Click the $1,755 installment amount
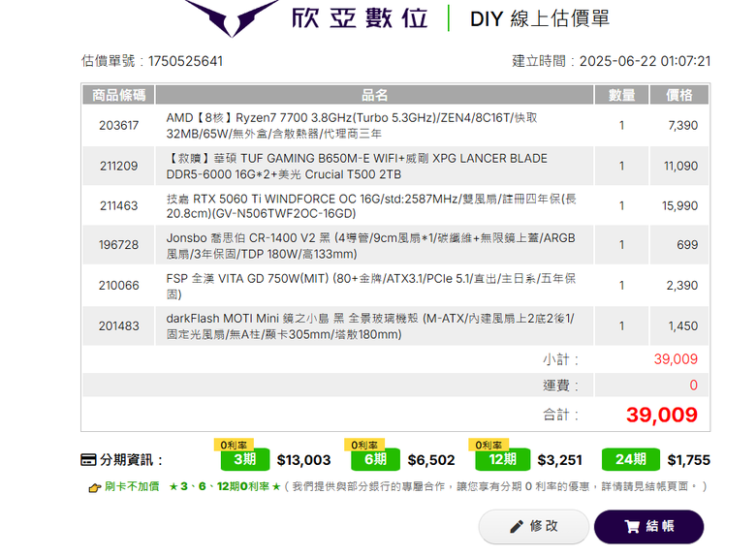756x556 pixels. (688, 460)
